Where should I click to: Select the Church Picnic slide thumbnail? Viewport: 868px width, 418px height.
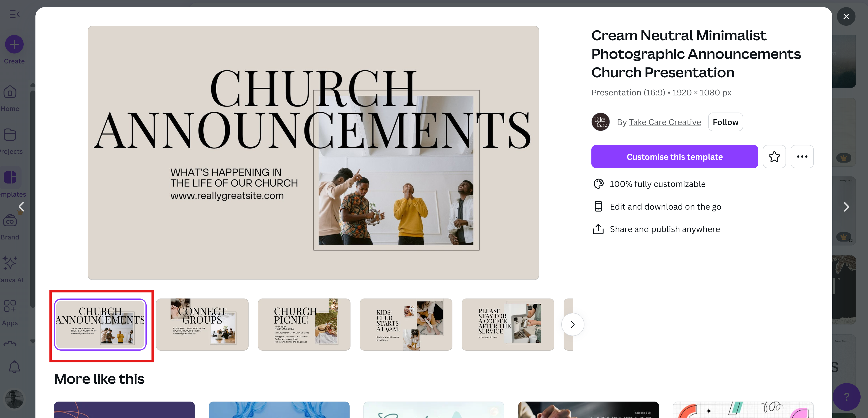304,324
